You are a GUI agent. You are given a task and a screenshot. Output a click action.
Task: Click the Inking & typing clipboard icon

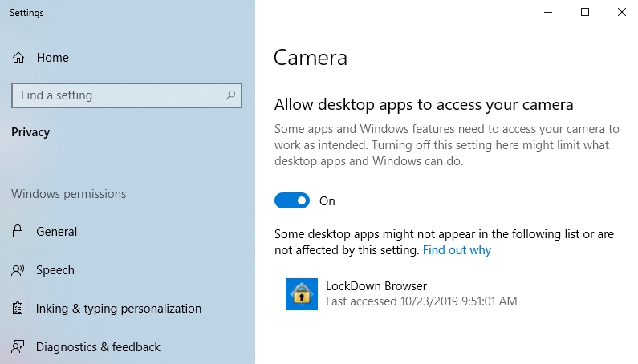point(18,309)
